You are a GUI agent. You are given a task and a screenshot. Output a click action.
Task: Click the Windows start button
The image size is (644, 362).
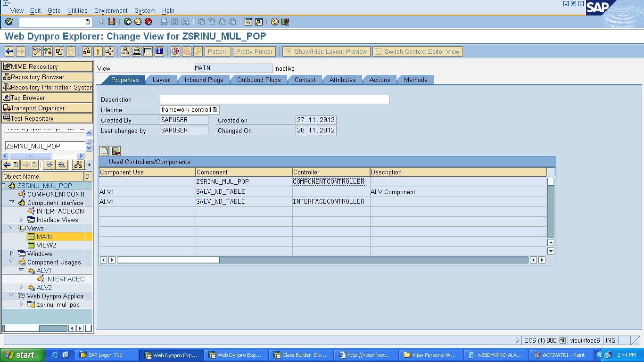coord(22,355)
